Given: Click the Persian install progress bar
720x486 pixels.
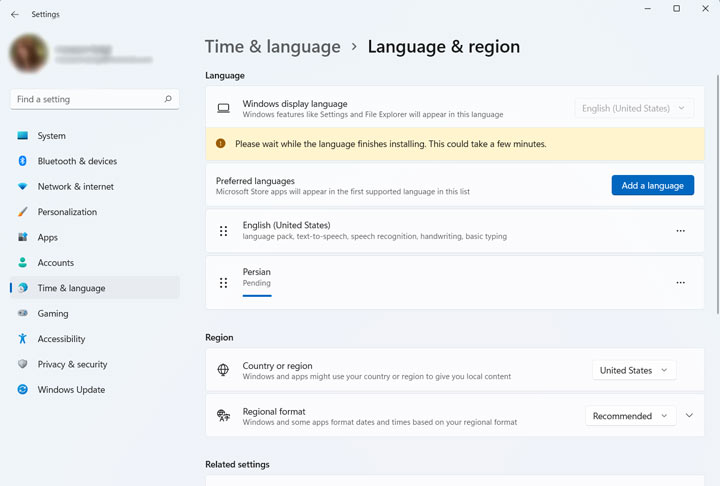Looking at the screenshot, I should [257, 295].
